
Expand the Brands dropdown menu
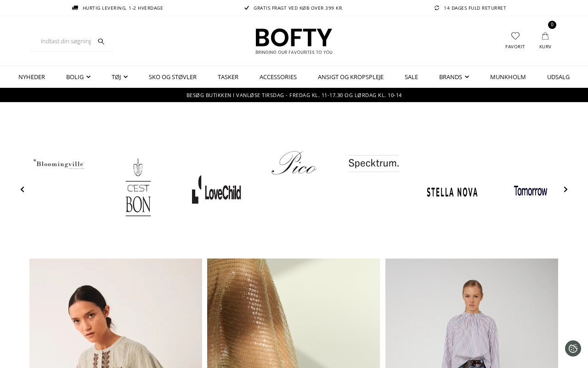(454, 77)
